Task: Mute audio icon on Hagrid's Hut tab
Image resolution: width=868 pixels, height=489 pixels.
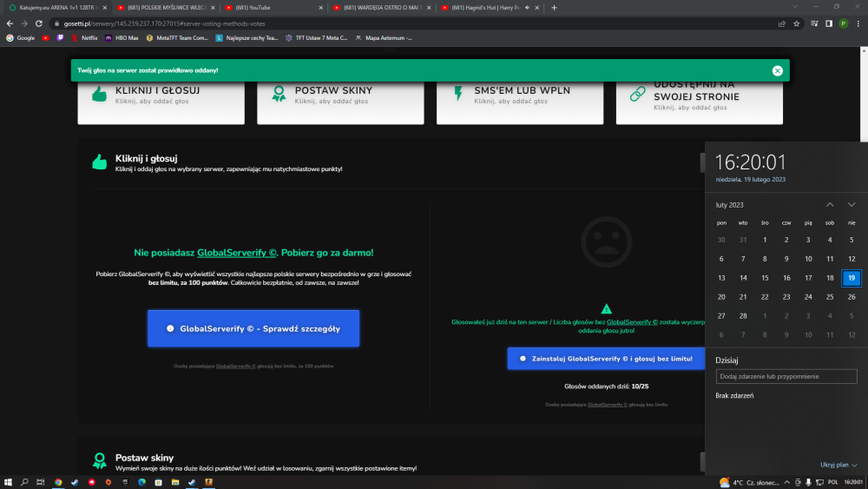Action: point(527,8)
